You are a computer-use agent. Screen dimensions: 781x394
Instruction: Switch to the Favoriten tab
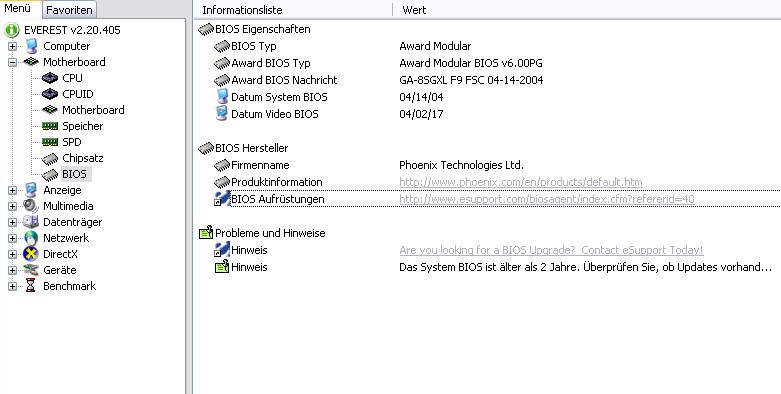[x=69, y=10]
